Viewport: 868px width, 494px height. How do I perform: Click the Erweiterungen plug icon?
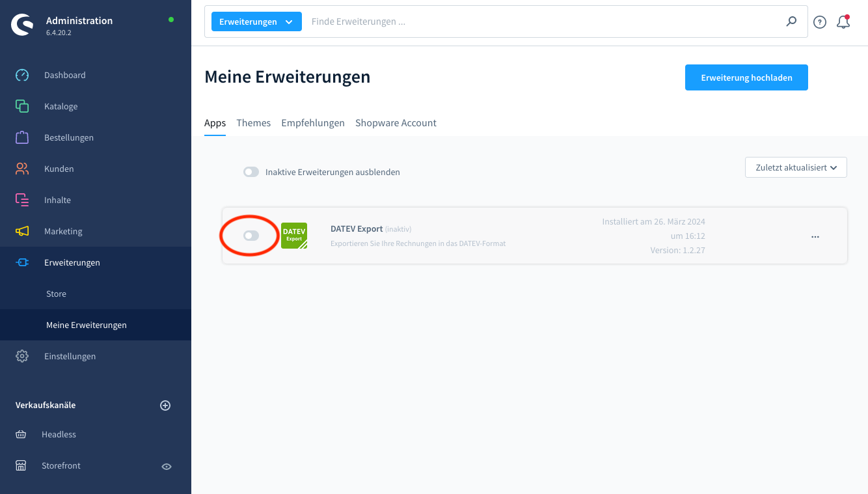click(22, 262)
